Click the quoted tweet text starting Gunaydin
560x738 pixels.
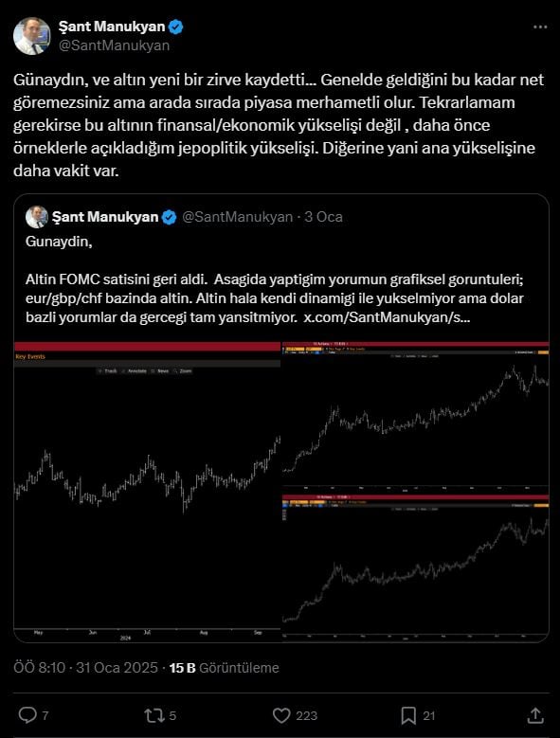[275, 279]
